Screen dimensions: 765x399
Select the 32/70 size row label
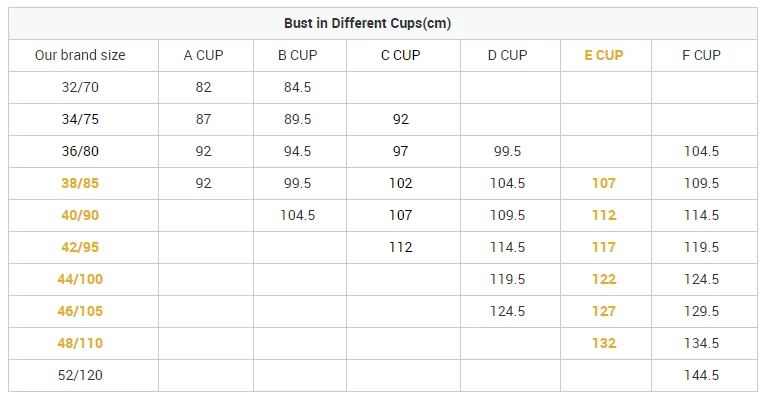80,87
